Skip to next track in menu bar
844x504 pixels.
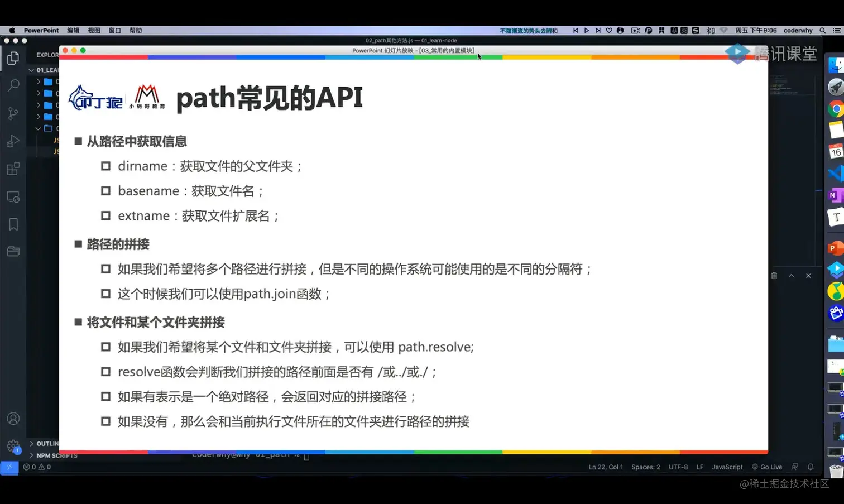click(598, 31)
